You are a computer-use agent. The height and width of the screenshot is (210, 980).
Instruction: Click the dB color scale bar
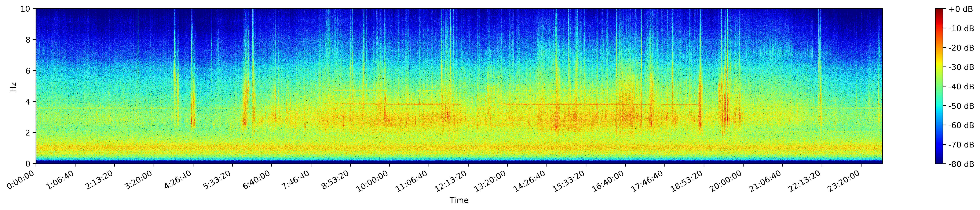point(939,86)
